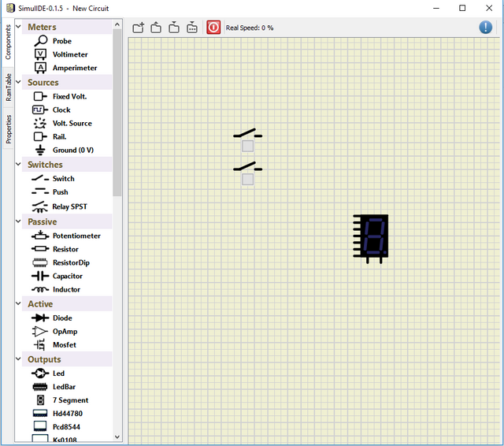Select the Push button component icon
This screenshot has height=446, width=504.
[40, 191]
